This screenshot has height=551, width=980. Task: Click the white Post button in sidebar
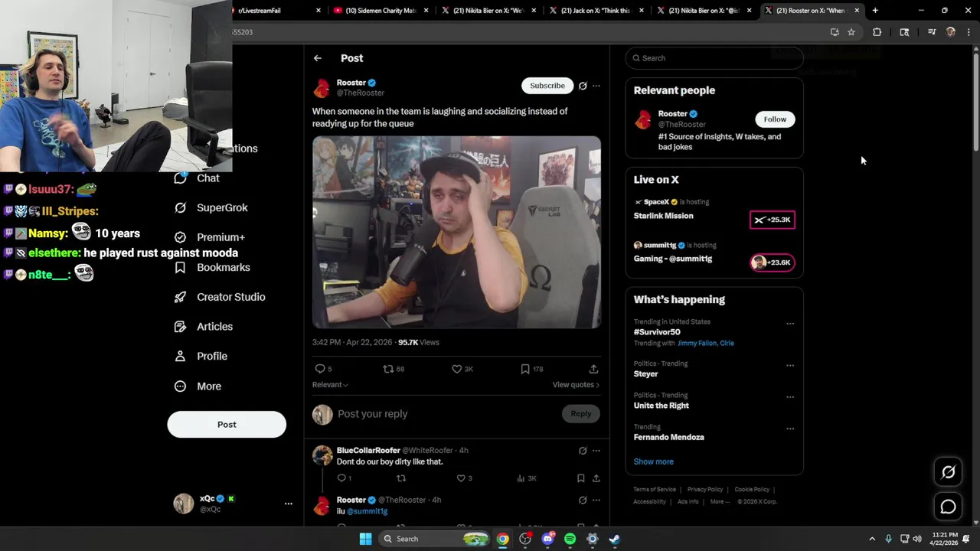[227, 425]
